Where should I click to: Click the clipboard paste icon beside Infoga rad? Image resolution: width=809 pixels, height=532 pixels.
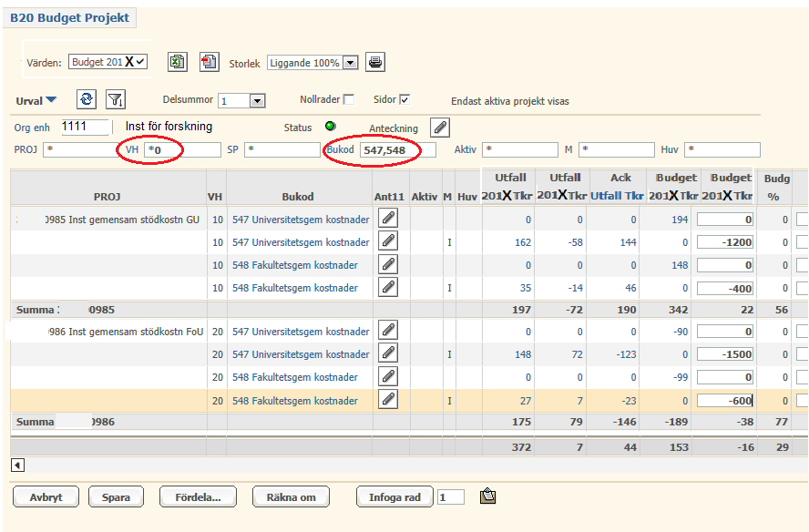pyautogui.click(x=487, y=496)
